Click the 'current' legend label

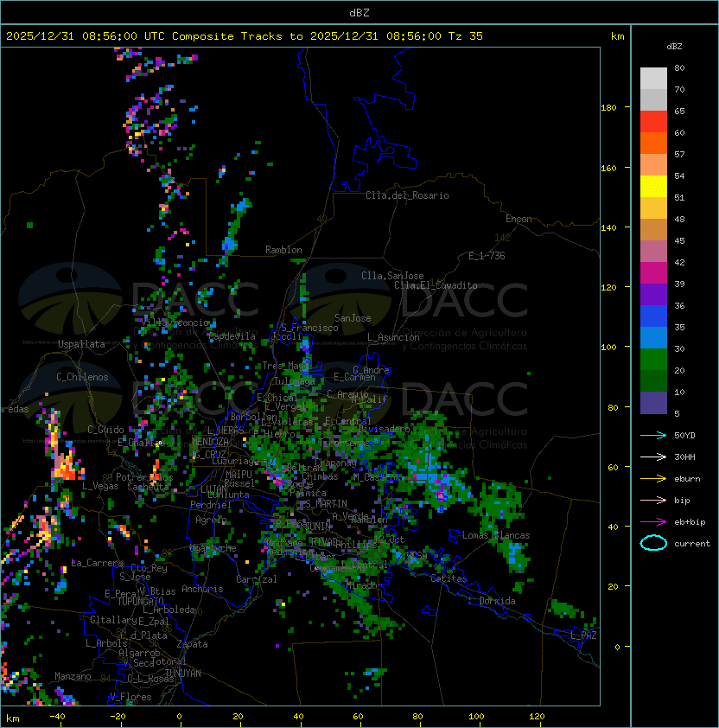pos(692,544)
